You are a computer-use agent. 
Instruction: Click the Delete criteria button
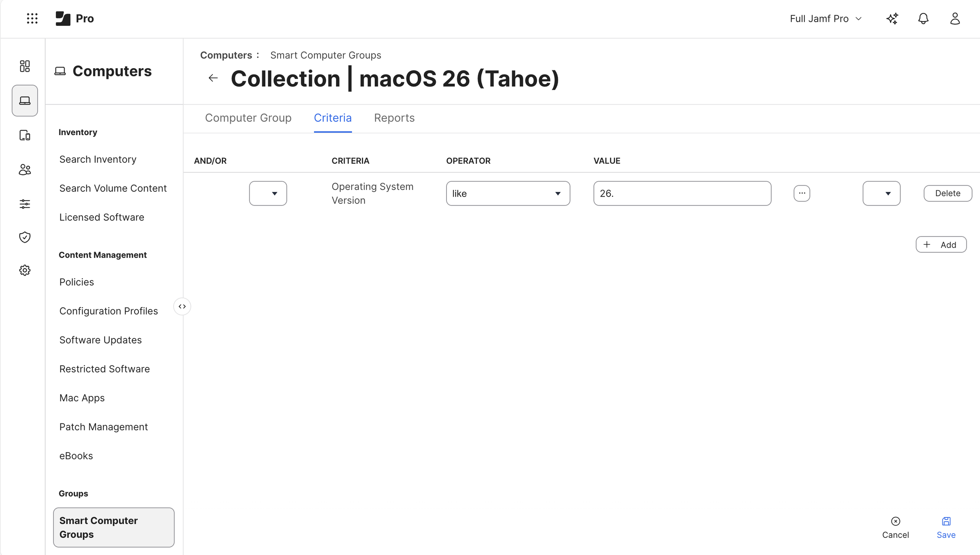947,193
